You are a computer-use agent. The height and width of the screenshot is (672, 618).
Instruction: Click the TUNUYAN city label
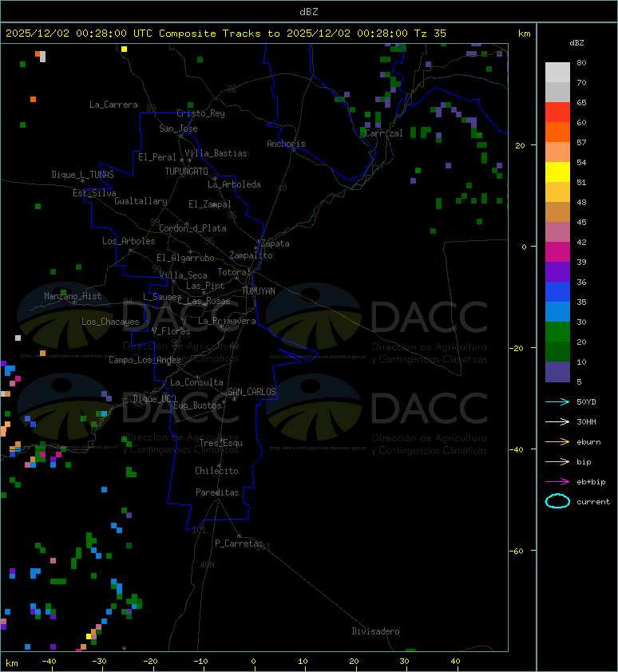[259, 291]
